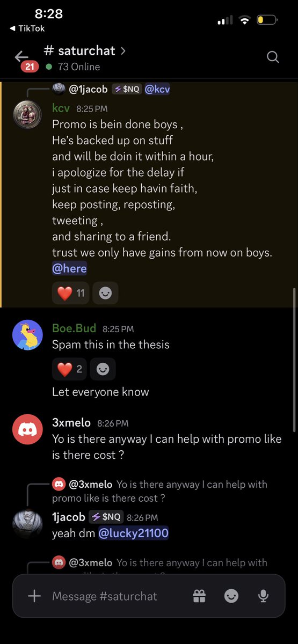This screenshot has height=644, width=298.
Task: Click the chat scrollbar on right edge
Action: 294,358
